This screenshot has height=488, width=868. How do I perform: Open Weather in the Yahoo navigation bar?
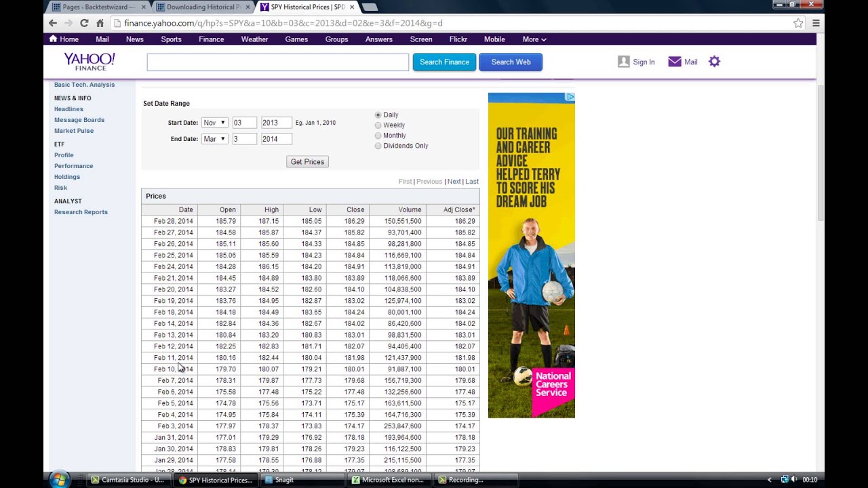[x=254, y=39]
